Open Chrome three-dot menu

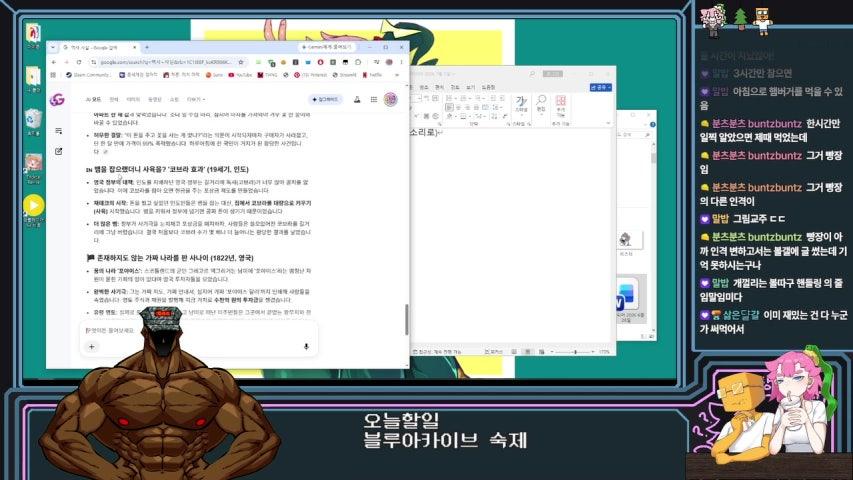[x=401, y=62]
